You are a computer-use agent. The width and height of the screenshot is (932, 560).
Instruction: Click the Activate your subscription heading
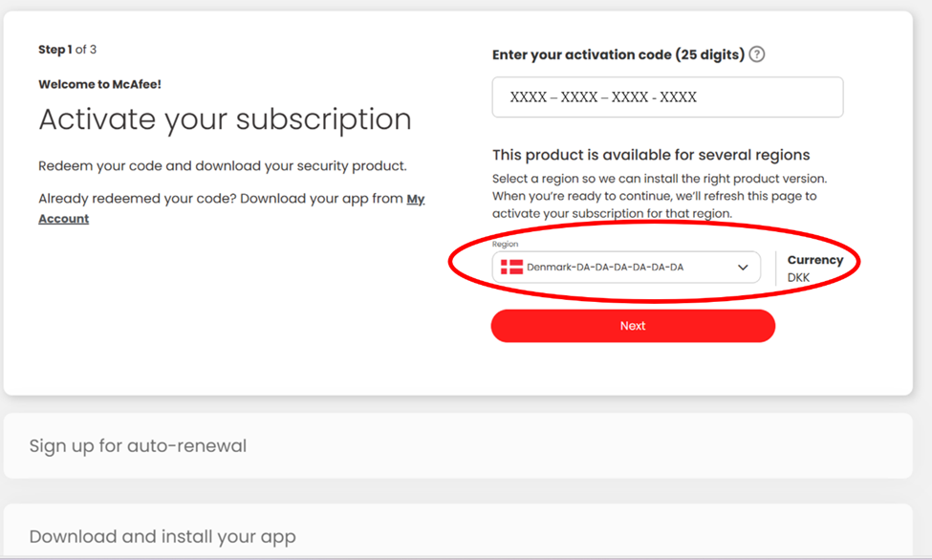[225, 120]
